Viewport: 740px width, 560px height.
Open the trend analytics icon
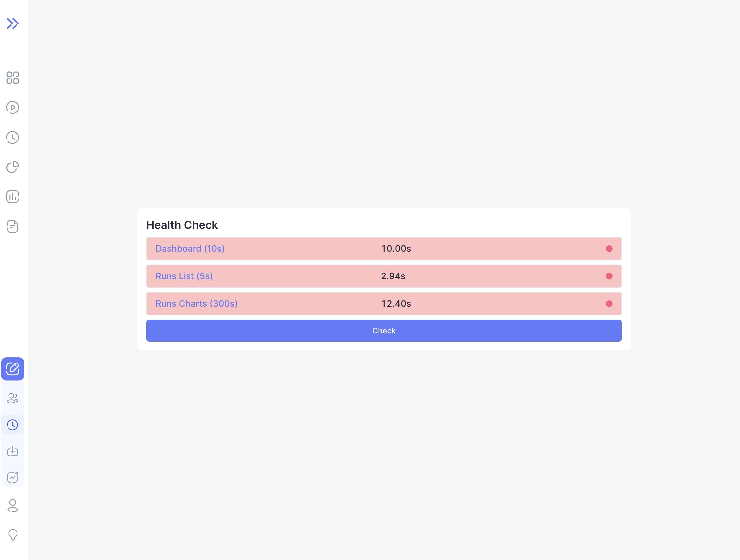[13, 478]
